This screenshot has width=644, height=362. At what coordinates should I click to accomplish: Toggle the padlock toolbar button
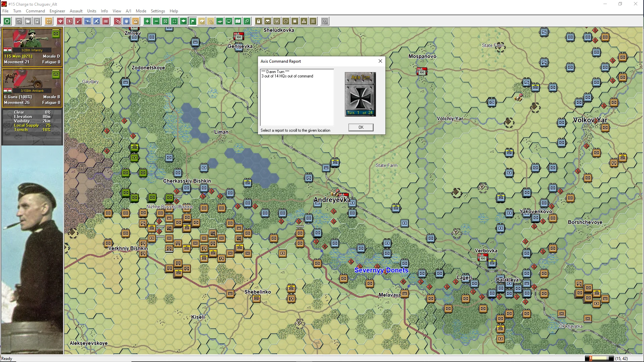click(x=259, y=21)
